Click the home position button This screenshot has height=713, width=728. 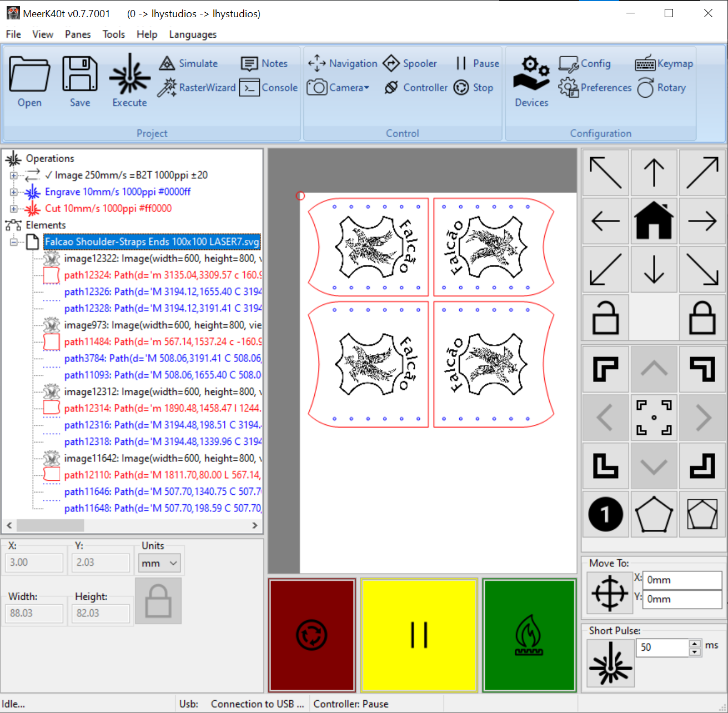click(654, 220)
